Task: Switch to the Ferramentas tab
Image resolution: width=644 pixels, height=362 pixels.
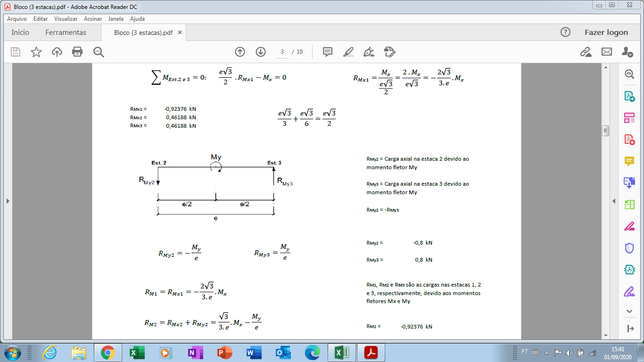Action: click(x=66, y=33)
